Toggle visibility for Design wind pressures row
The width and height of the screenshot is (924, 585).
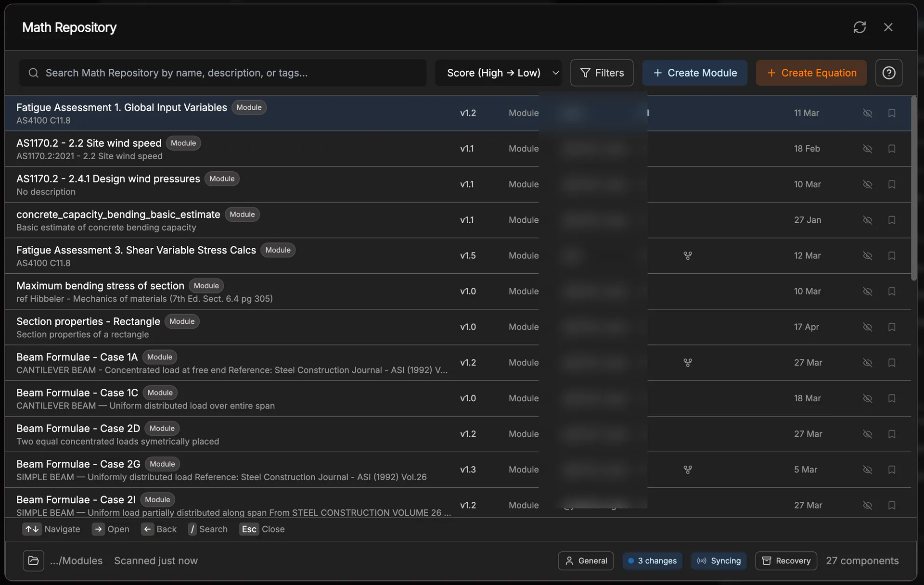868,184
